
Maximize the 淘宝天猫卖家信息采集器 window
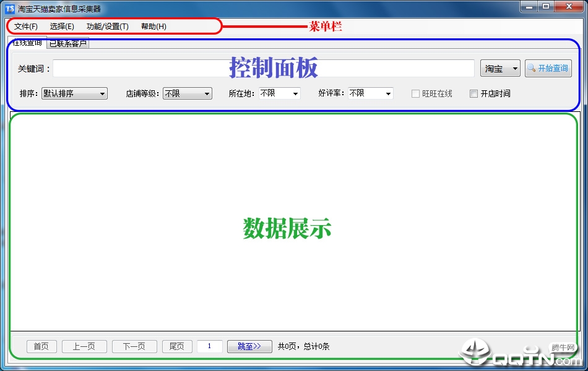(x=546, y=6)
